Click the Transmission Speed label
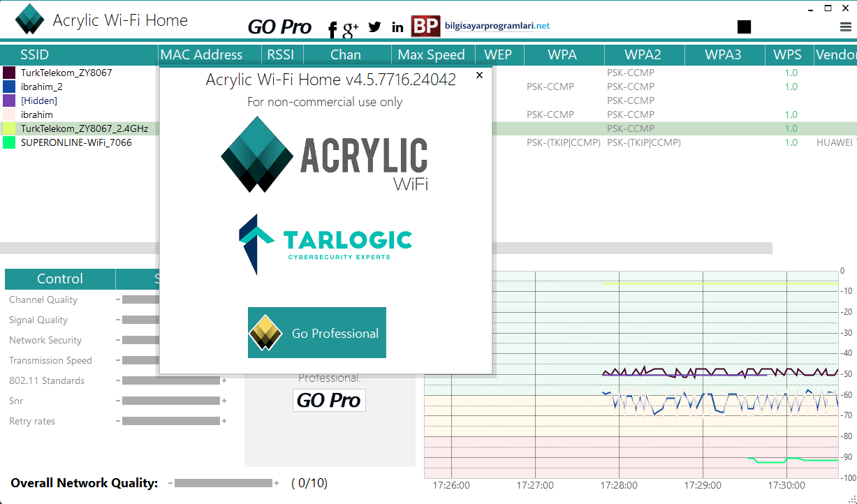 (x=50, y=360)
